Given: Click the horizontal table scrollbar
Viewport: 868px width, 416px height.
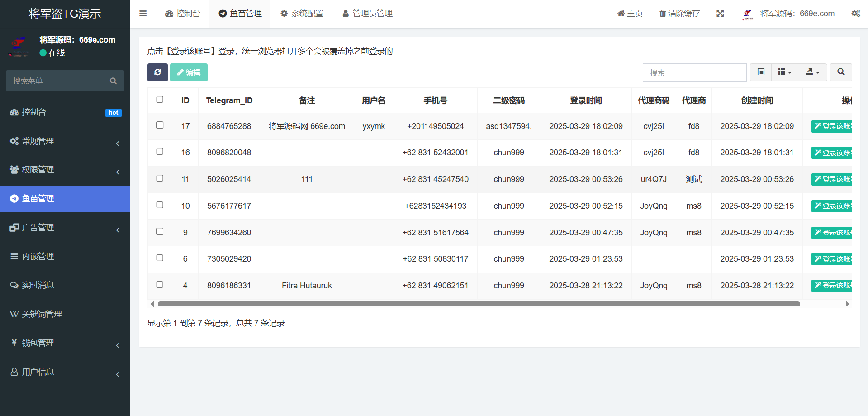Looking at the screenshot, I should click(479, 304).
